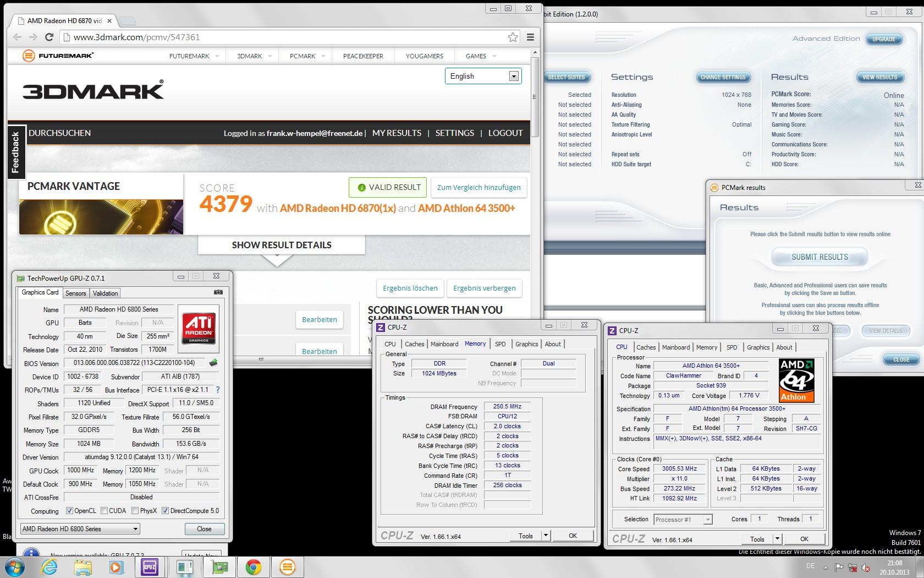The width and height of the screenshot is (924, 578).
Task: Bookmark page with star icon
Action: (x=513, y=37)
